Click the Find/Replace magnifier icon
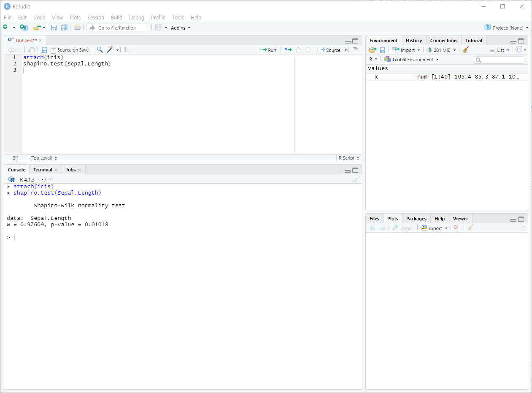 pos(100,50)
